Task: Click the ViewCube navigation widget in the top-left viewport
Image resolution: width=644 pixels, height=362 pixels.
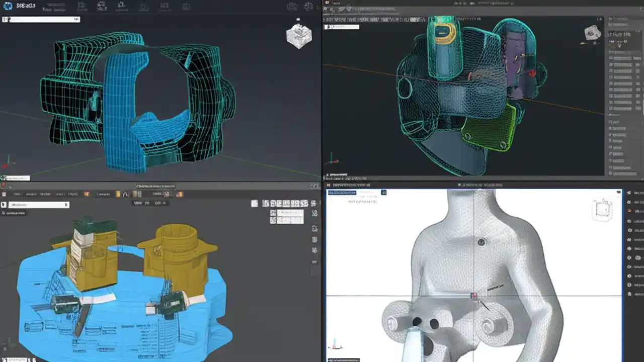Action: coord(298,36)
